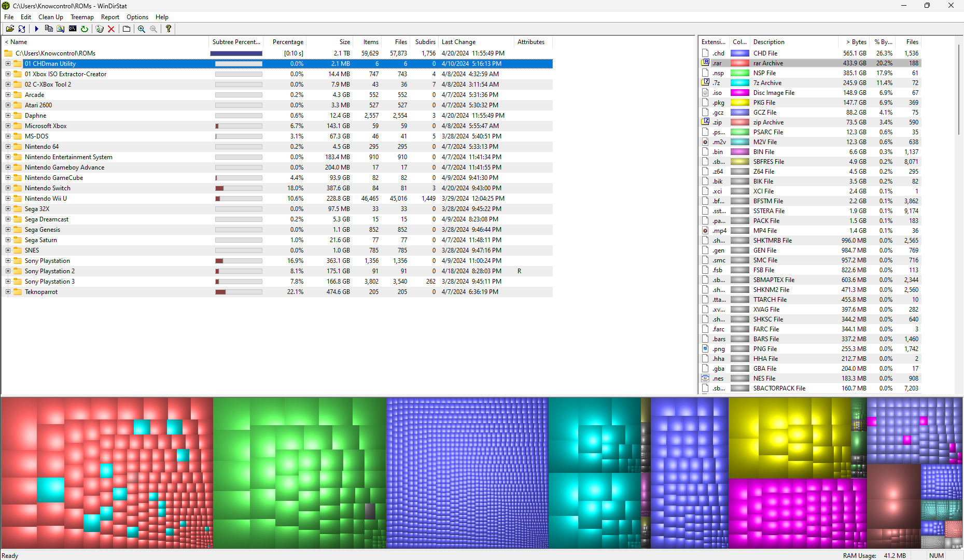Select the Daphne folder row
The width and height of the screenshot is (964, 560).
277,116
